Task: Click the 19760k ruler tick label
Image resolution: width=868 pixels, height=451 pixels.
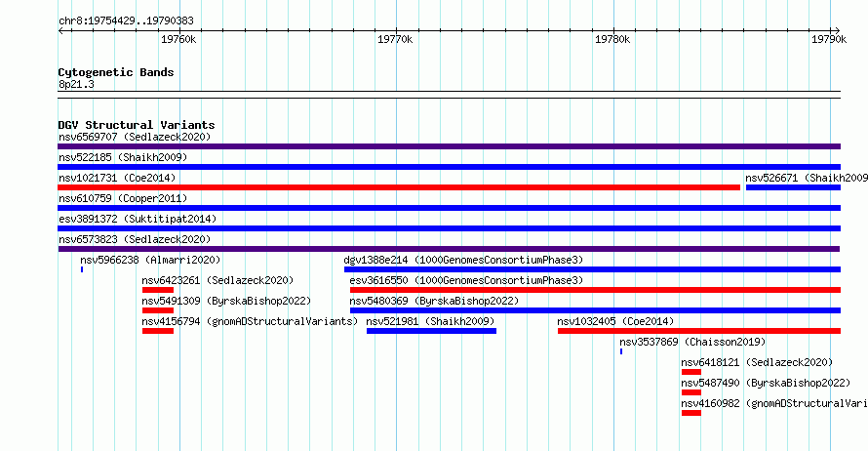Action: click(x=178, y=39)
